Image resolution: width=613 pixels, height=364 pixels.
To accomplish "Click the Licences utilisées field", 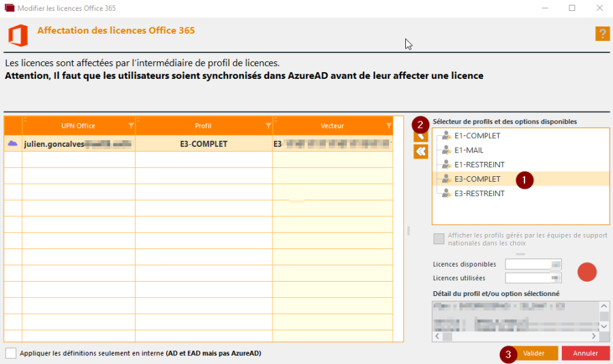I will pos(533,278).
